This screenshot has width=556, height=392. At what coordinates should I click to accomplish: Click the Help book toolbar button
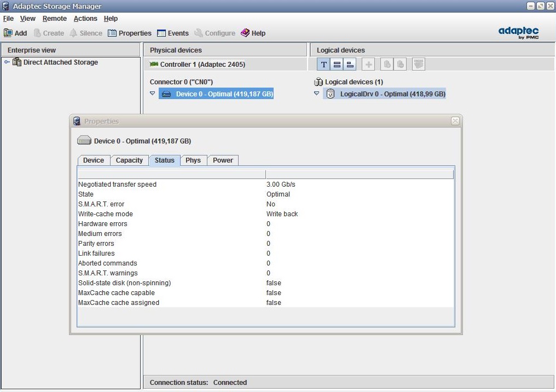coord(253,33)
